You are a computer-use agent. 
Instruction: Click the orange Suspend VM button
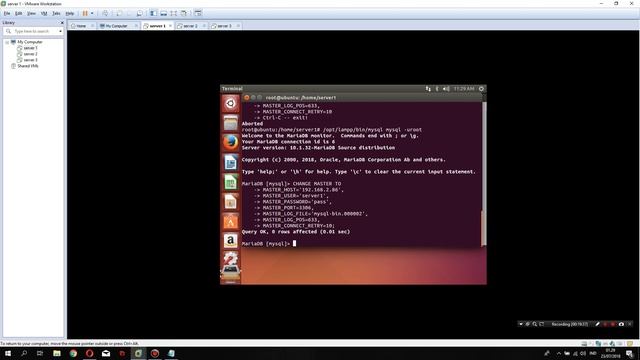[x=85, y=13]
